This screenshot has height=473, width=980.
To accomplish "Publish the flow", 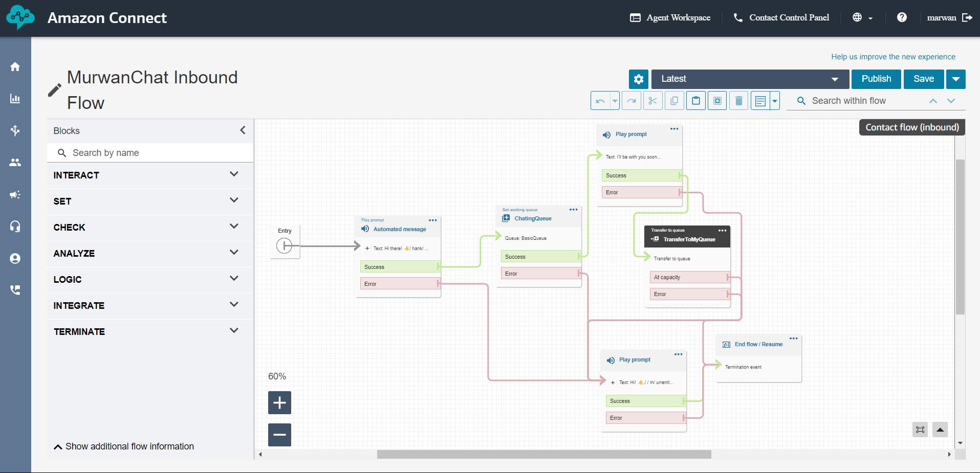I will [x=876, y=79].
